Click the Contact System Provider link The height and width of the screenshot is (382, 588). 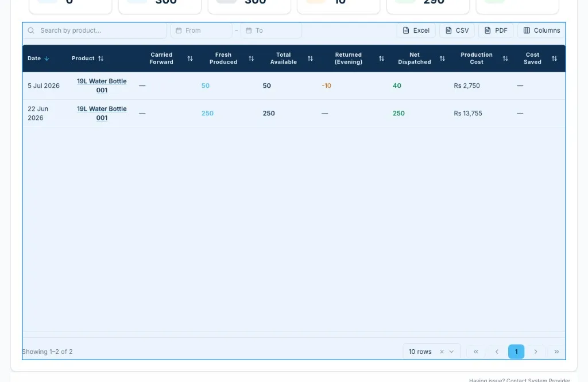[x=538, y=380]
